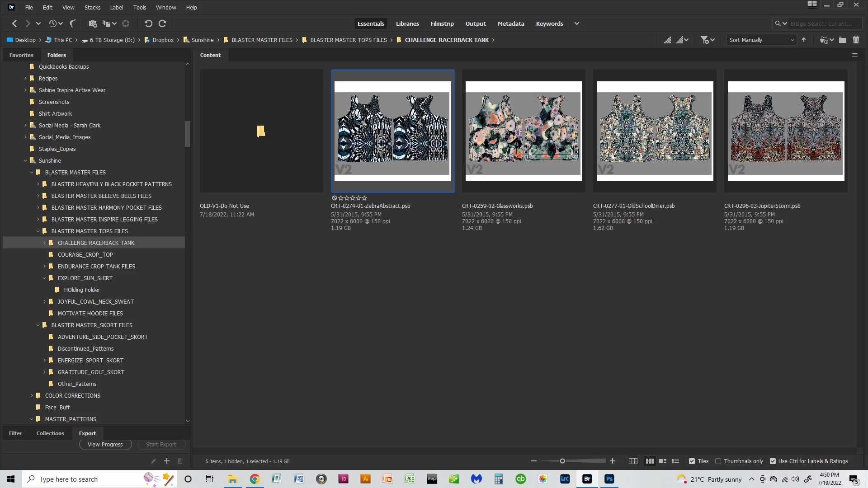This screenshot has height=488, width=868.
Task: Open the Stacks menu
Action: [92, 7]
